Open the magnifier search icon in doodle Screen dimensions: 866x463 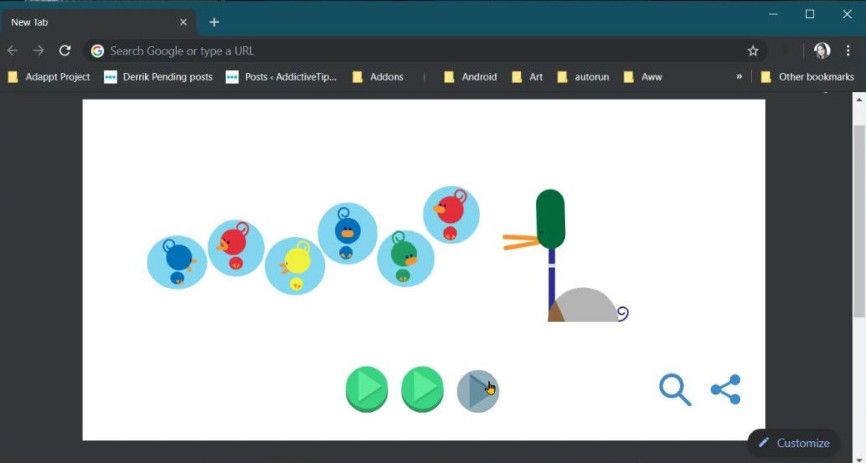[675, 389]
